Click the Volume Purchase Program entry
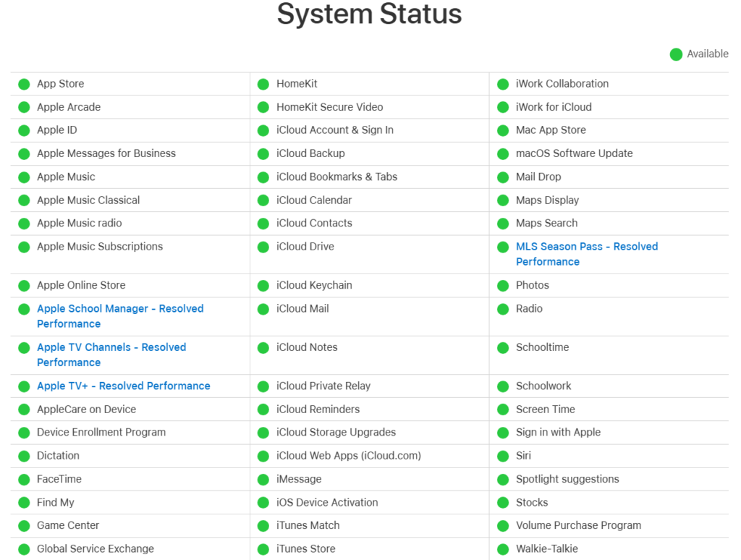This screenshot has width=741, height=560. pos(578,525)
